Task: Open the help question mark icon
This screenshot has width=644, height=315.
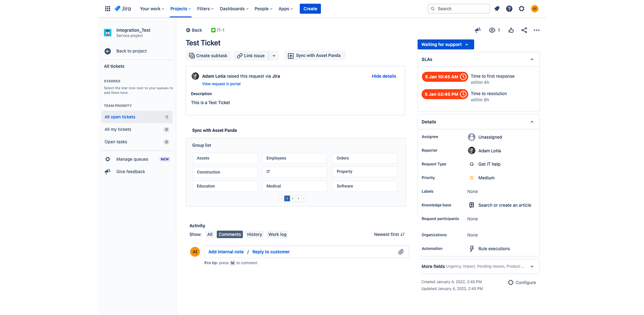Action: (509, 9)
